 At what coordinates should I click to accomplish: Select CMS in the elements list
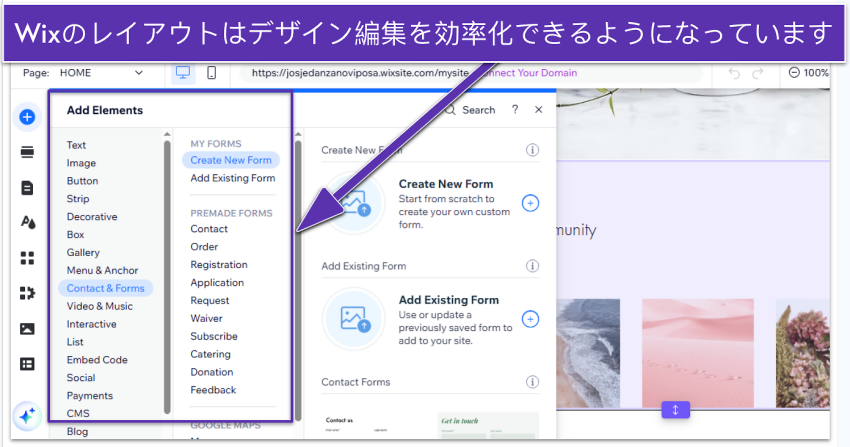point(78,413)
